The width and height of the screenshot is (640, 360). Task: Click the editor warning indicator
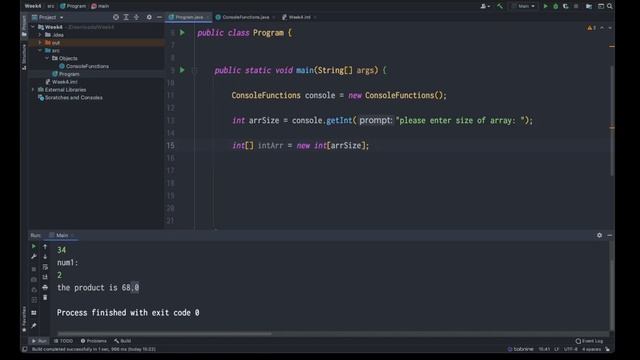pyautogui.click(x=591, y=28)
